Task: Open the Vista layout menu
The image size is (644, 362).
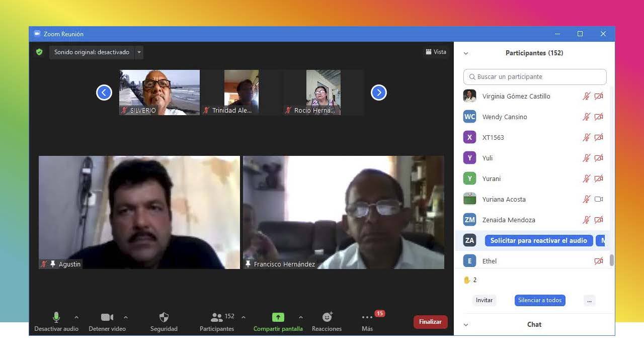Action: (436, 52)
